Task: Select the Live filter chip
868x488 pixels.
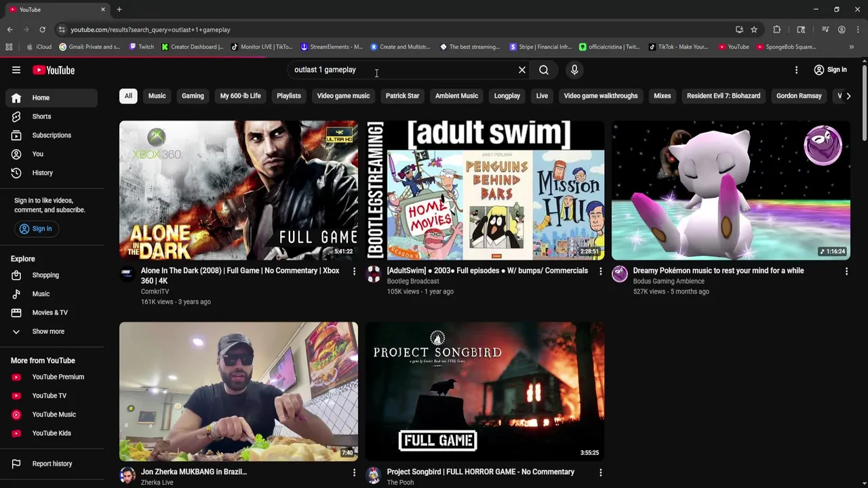Action: (x=542, y=96)
